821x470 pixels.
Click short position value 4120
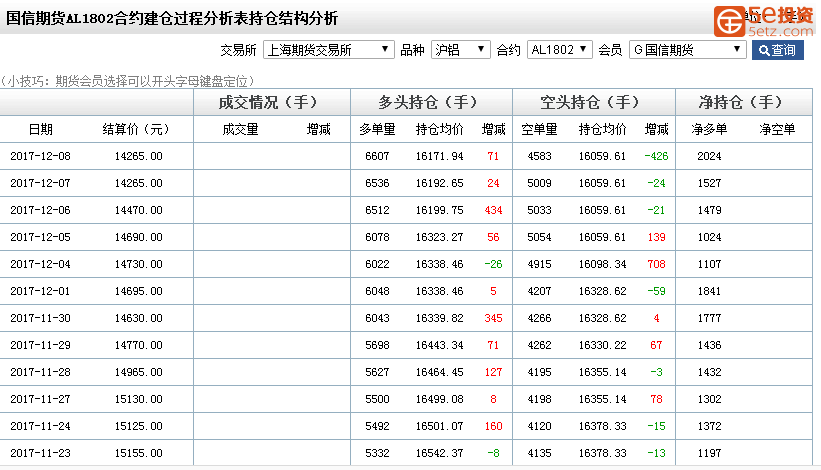click(x=539, y=426)
